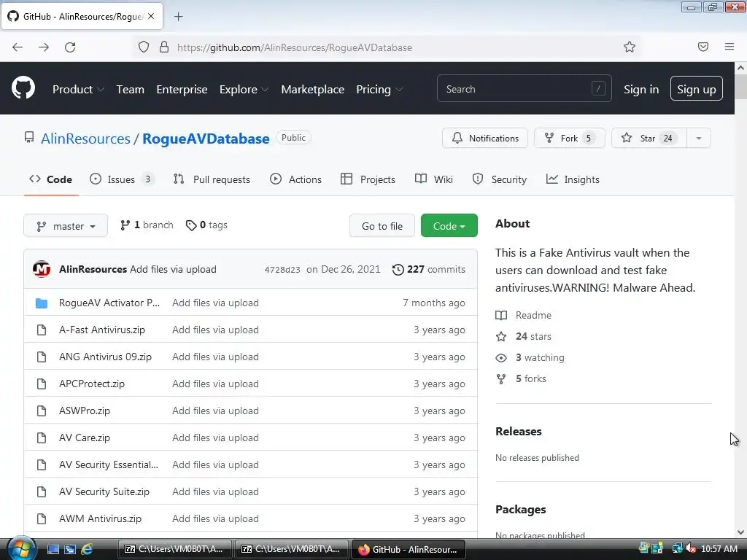Viewport: 747px width, 560px height.
Task: Open the Notifications button
Action: (485, 138)
